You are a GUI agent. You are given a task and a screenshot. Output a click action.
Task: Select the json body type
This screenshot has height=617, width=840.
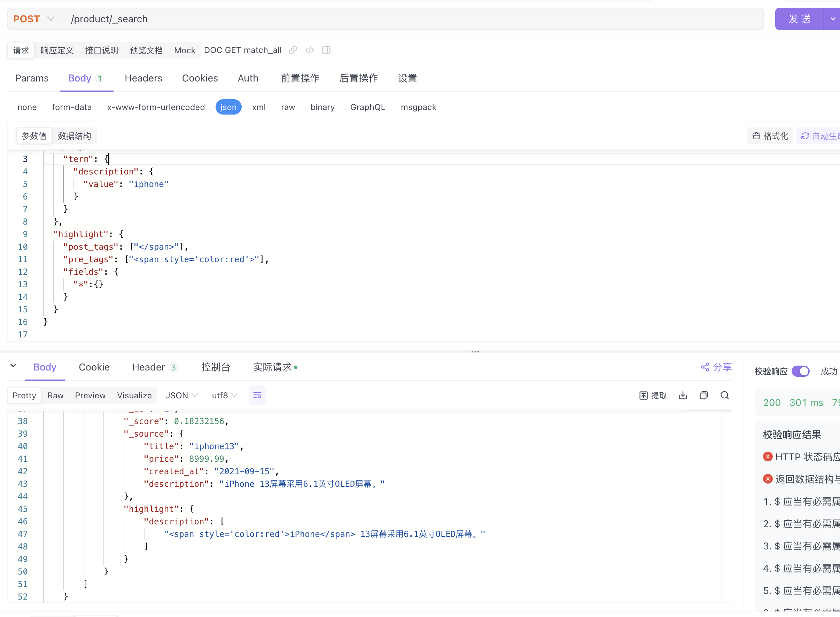coord(228,107)
